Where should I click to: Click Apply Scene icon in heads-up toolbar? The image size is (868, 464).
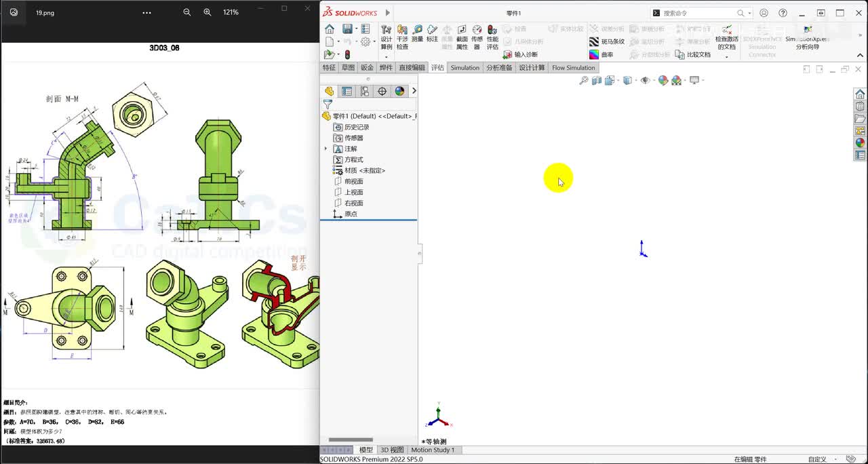[676, 80]
